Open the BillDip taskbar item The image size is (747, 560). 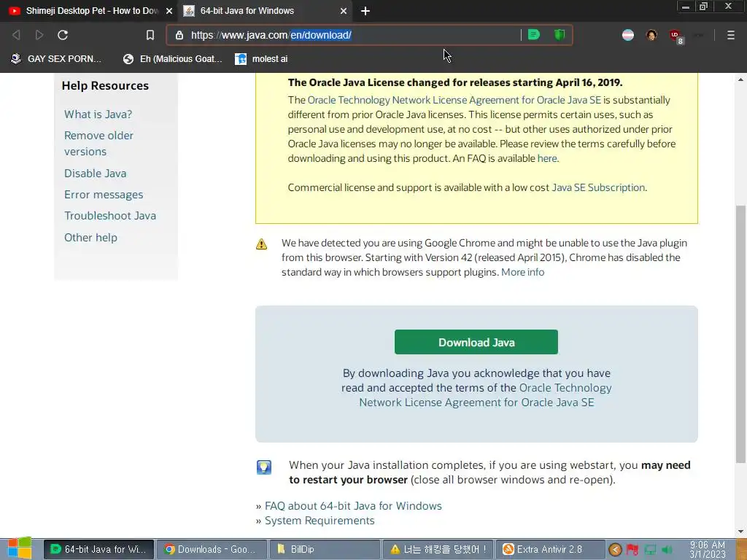click(x=325, y=549)
